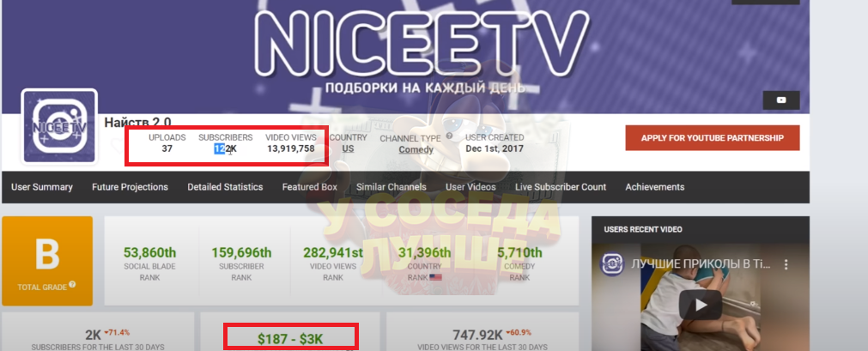The height and width of the screenshot is (351, 868).
Task: Click the help icon next to Channel Type
Action: coord(449,136)
